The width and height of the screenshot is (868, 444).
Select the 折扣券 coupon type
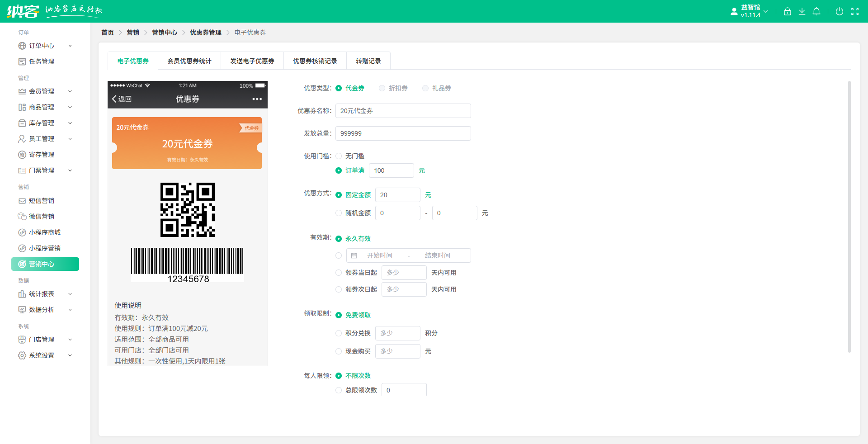click(x=382, y=88)
